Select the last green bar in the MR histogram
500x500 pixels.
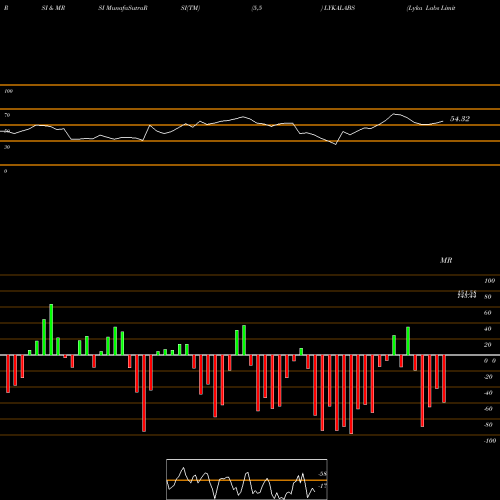(x=408, y=341)
